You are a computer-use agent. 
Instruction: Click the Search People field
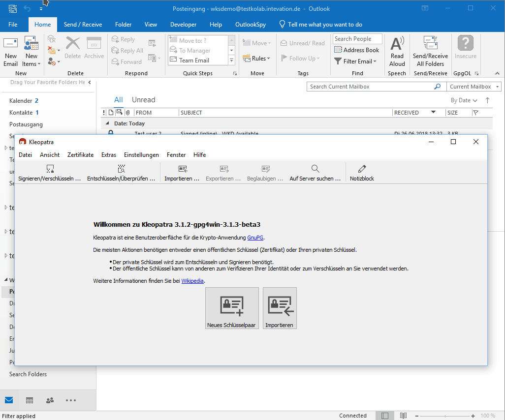point(357,39)
